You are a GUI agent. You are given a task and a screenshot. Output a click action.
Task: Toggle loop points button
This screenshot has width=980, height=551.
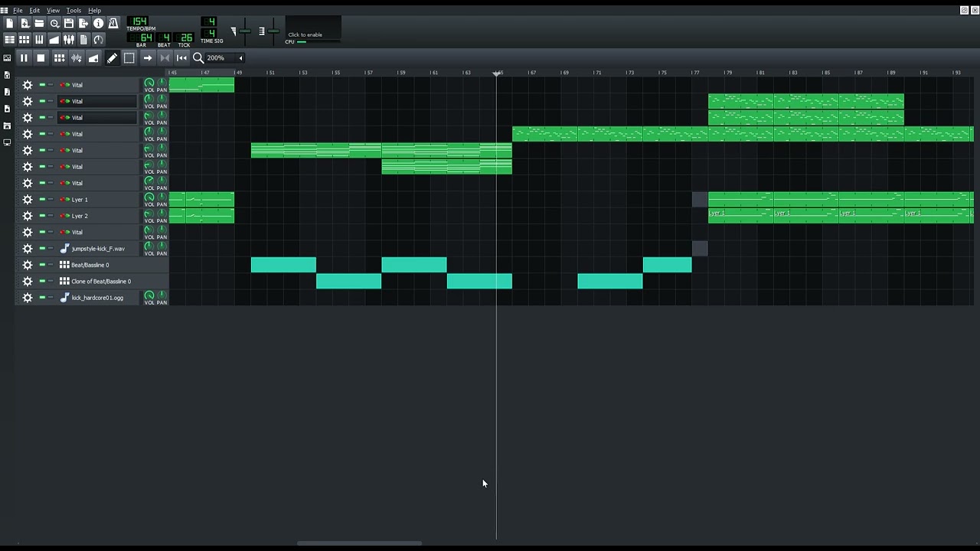[165, 58]
